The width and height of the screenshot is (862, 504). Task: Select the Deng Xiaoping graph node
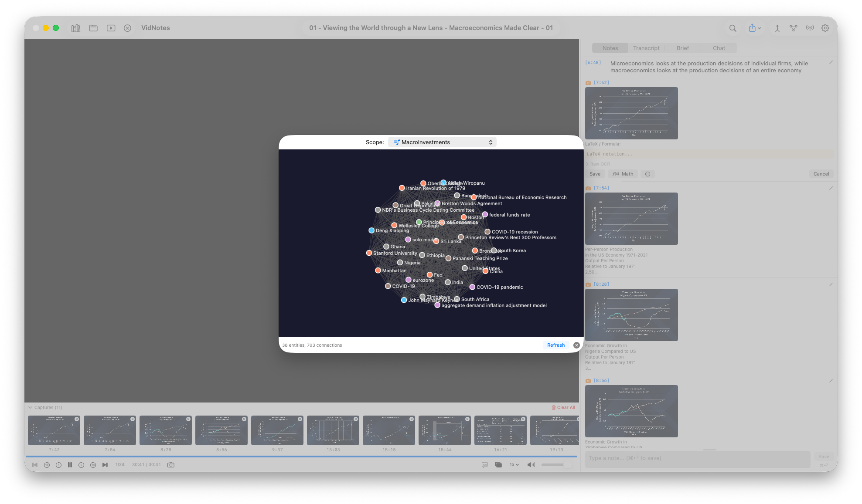point(371,230)
